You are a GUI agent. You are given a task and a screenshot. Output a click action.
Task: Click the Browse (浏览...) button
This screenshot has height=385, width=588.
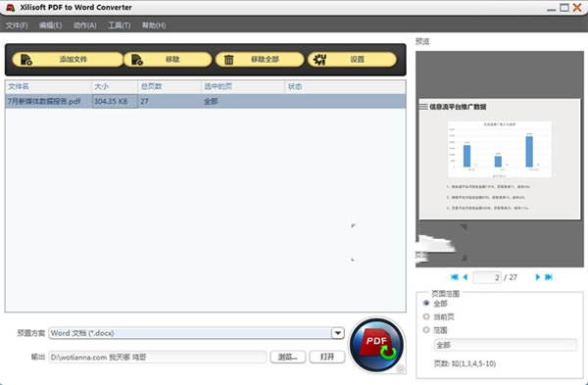[x=288, y=357]
